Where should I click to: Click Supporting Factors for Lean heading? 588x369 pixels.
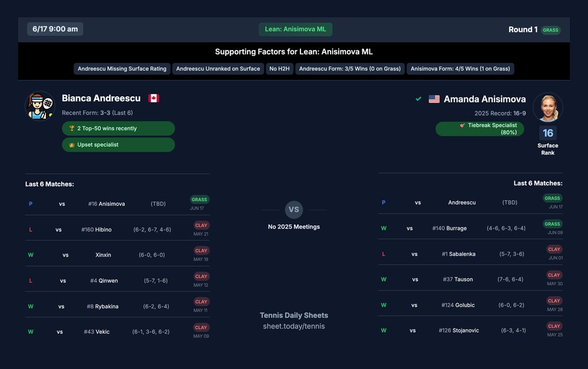click(293, 52)
